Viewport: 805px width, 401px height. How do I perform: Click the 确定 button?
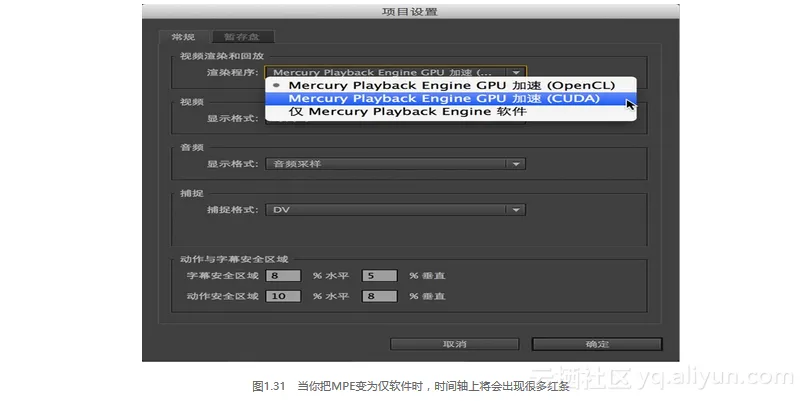[x=597, y=344]
